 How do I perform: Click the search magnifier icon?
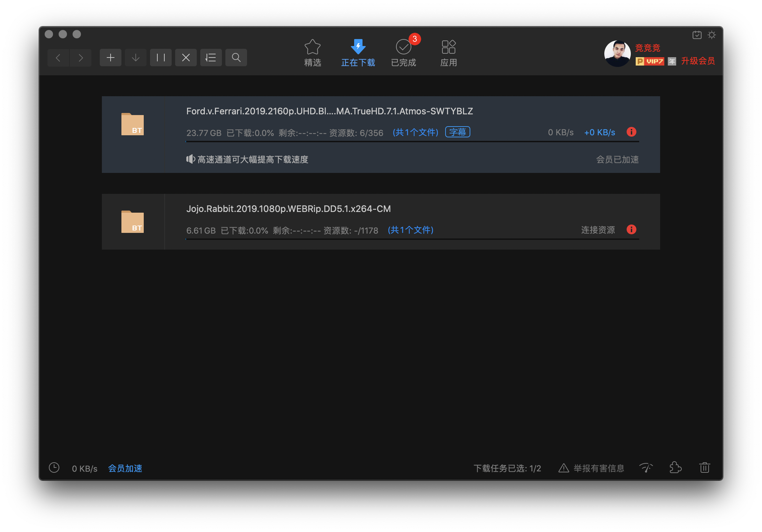tap(236, 58)
